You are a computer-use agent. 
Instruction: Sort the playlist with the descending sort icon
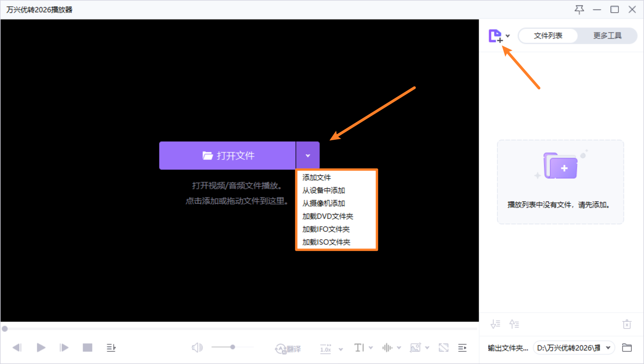click(x=495, y=324)
